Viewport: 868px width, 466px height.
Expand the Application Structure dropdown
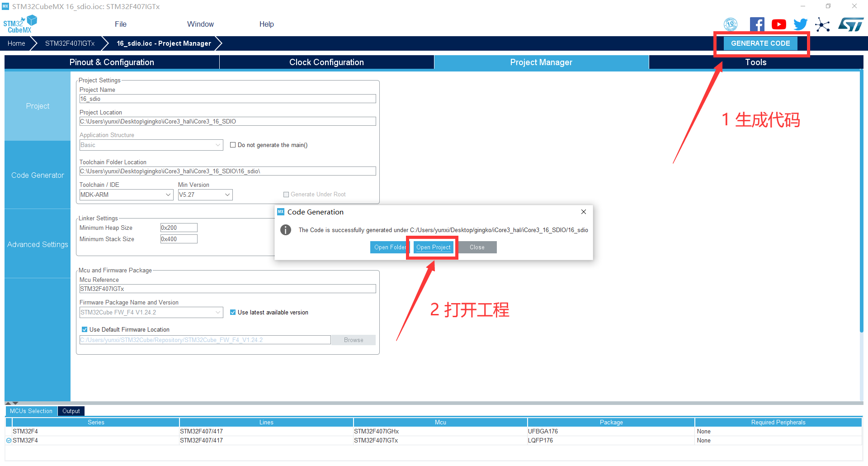(218, 145)
